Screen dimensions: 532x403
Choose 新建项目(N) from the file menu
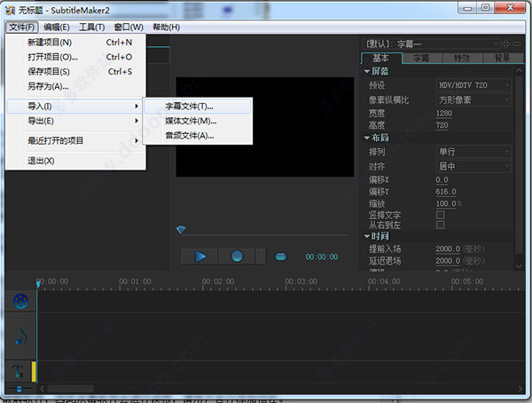pyautogui.click(x=75, y=43)
